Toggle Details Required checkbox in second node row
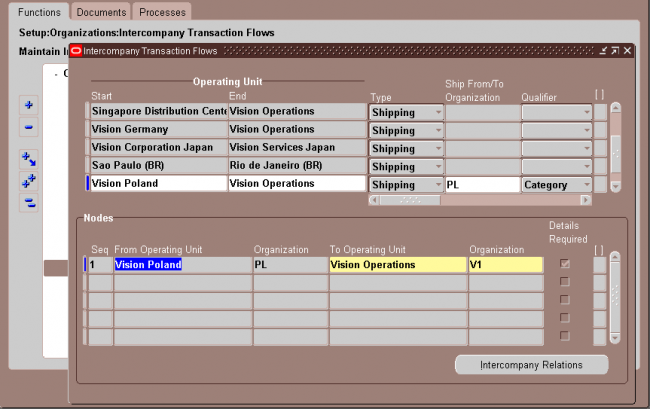Screen dimensions: 650x409 tap(565, 282)
